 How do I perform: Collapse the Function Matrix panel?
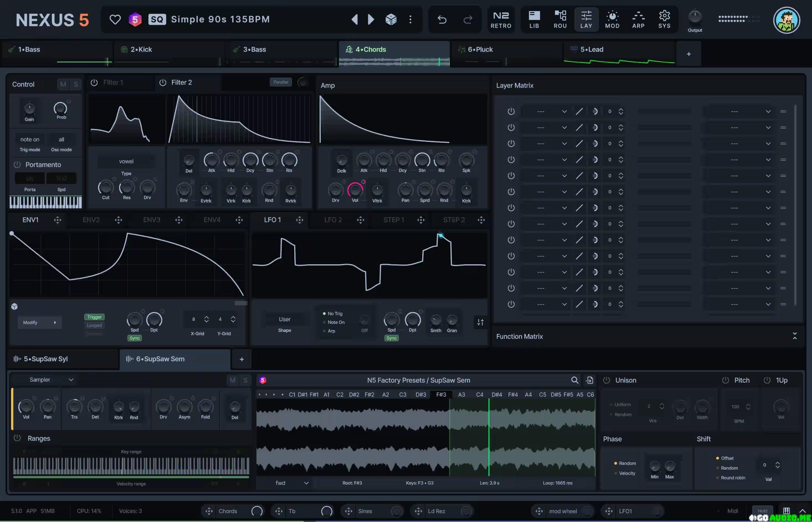click(x=795, y=336)
